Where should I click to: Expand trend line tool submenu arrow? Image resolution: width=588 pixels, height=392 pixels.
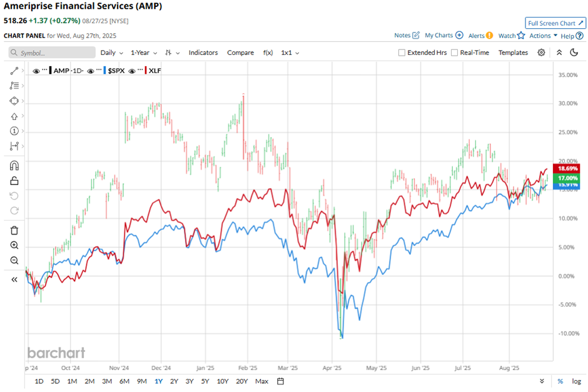tap(23, 71)
